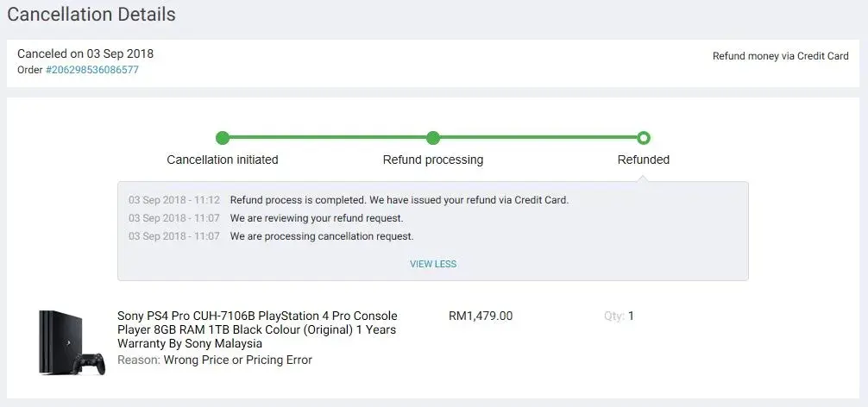Click the Qty: 1 quantity label

pyautogui.click(x=620, y=316)
